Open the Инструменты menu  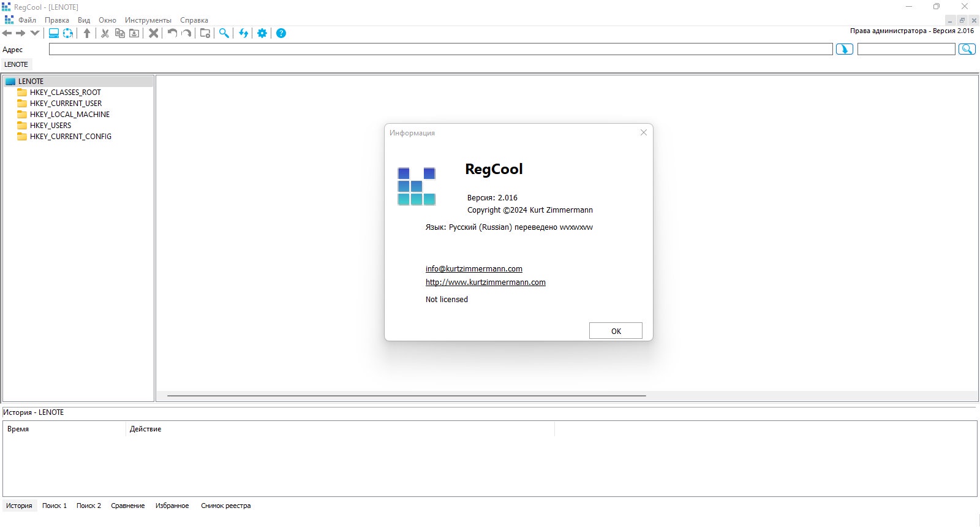coord(148,20)
